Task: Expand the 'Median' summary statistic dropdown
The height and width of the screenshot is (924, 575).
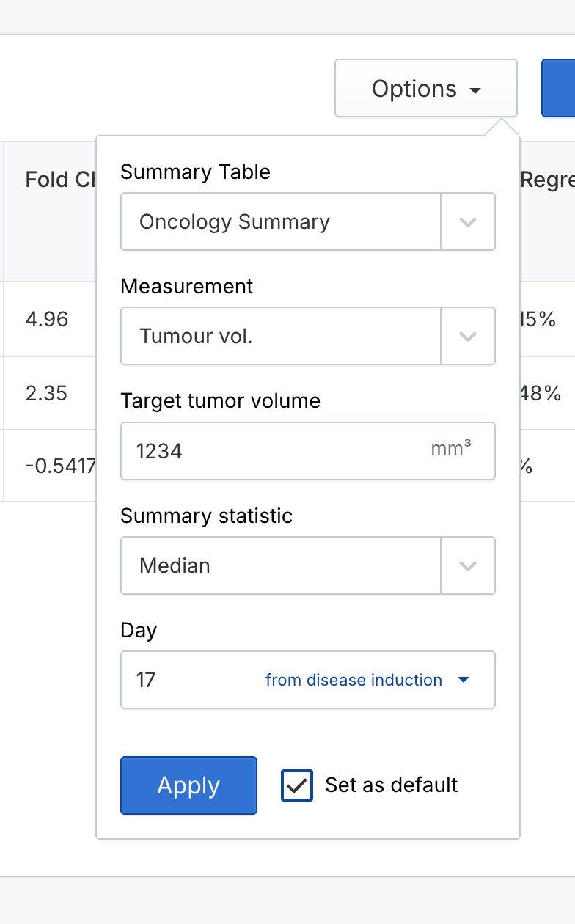Action: tap(280, 566)
